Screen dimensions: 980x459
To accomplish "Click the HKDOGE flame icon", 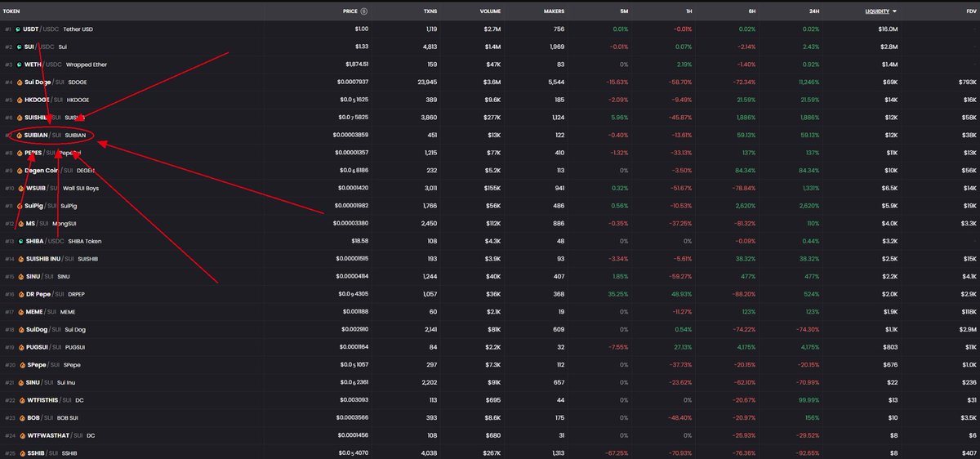I will tap(20, 100).
